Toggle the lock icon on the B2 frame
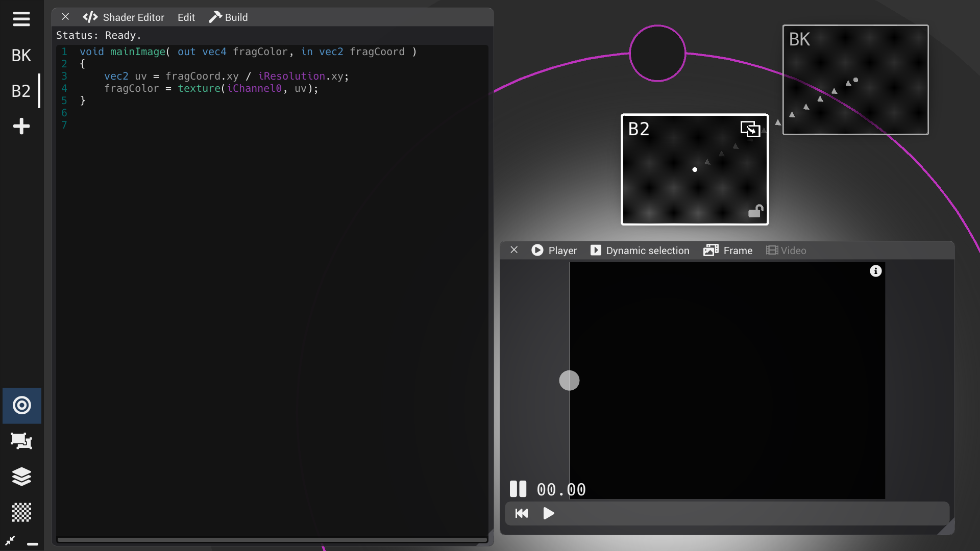This screenshot has width=980, height=551. click(x=756, y=210)
